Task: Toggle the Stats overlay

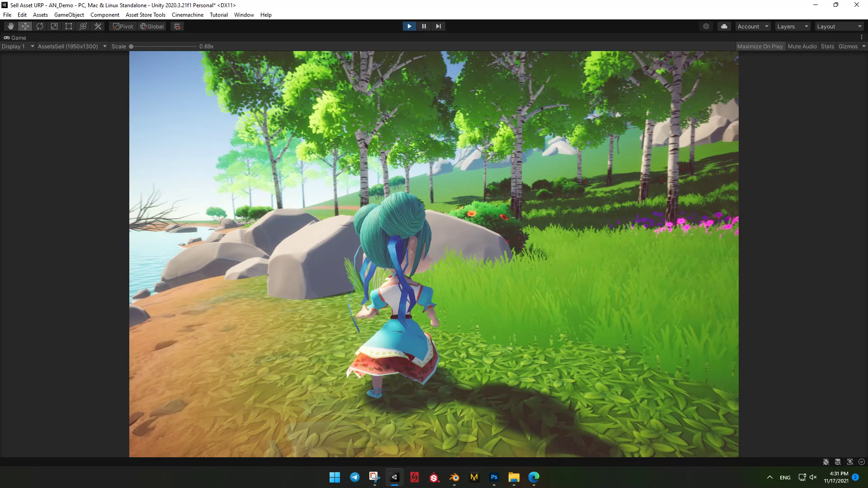Action: point(827,46)
